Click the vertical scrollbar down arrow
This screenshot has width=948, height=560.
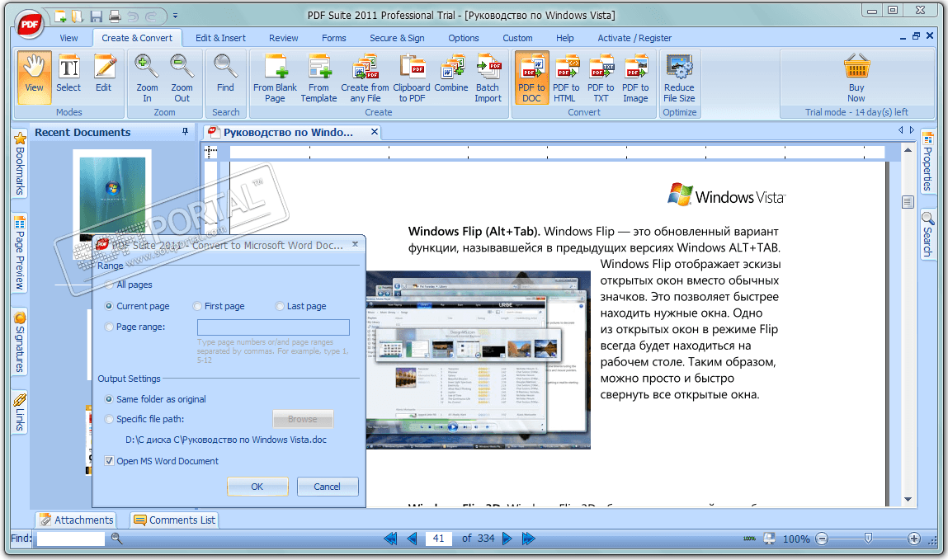tap(908, 499)
